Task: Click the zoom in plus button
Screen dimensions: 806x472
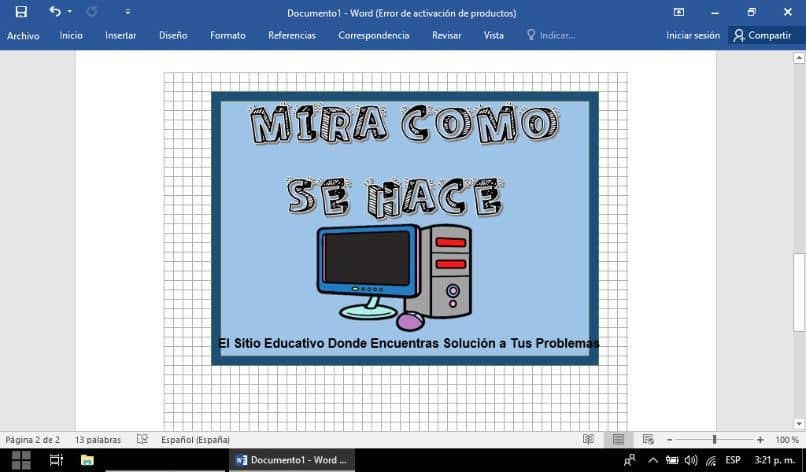Action: pos(760,440)
